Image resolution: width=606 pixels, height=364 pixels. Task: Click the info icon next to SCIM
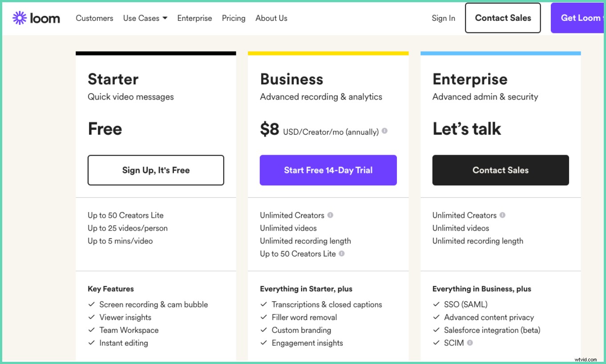coord(470,343)
